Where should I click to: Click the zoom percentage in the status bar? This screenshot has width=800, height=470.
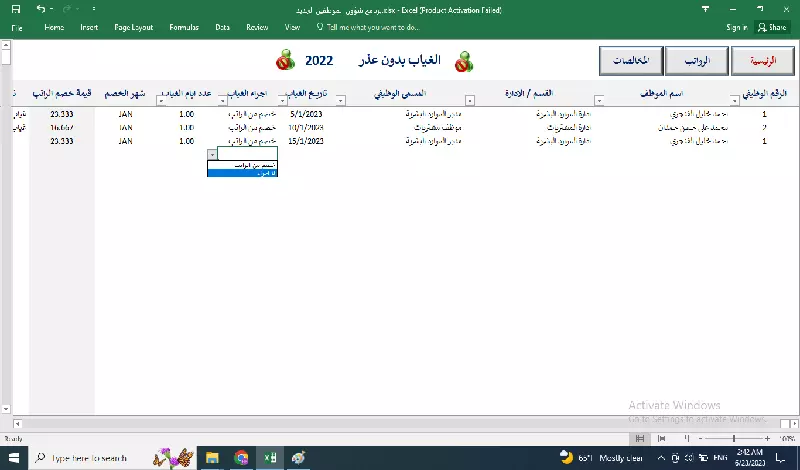(x=786, y=438)
